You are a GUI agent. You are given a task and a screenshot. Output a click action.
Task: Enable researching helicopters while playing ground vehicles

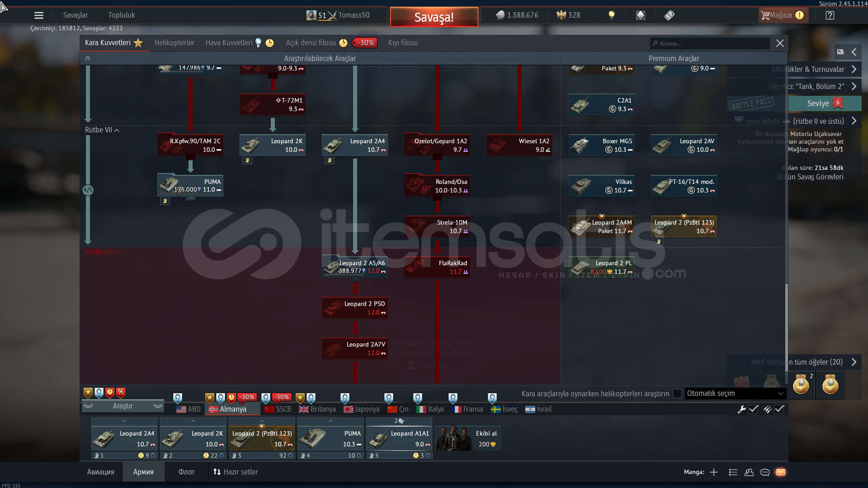[x=677, y=394]
